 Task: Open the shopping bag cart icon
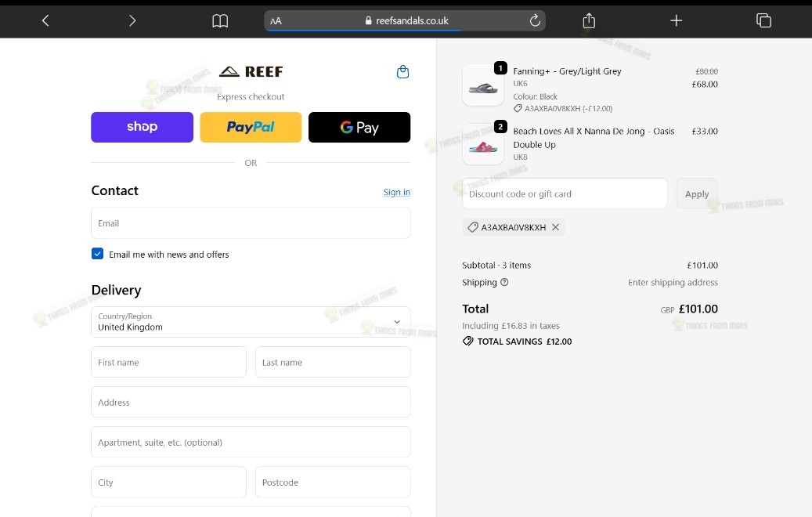[x=403, y=71]
